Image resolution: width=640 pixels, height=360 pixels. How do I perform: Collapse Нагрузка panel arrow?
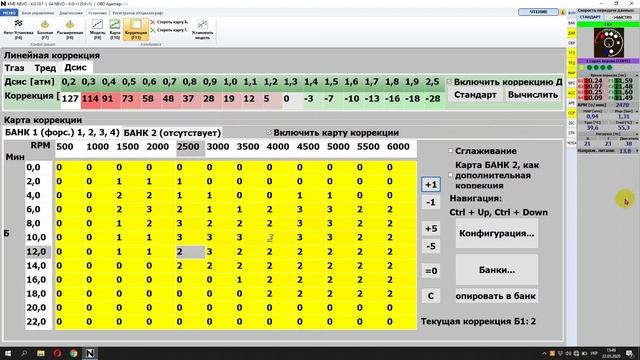pyautogui.click(x=636, y=133)
